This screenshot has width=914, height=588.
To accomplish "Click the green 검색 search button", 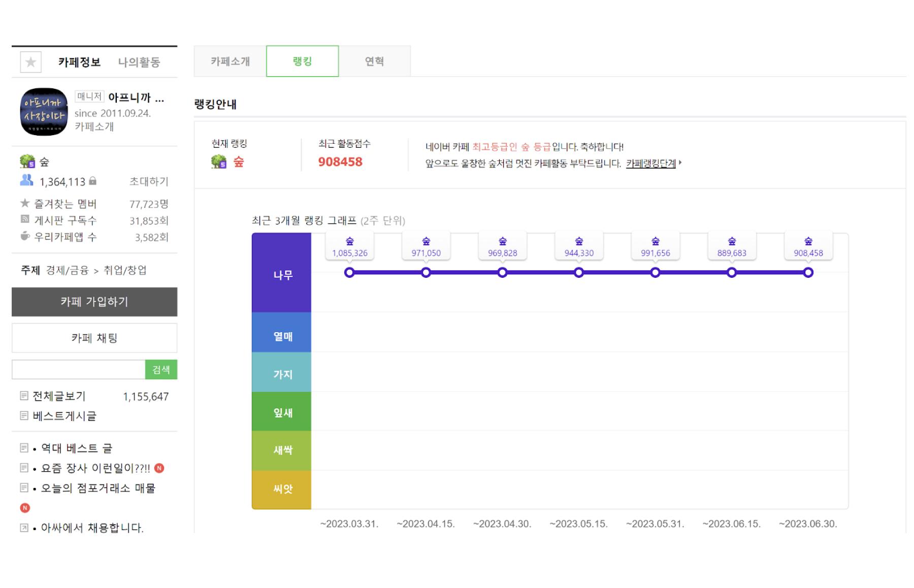I will point(161,370).
